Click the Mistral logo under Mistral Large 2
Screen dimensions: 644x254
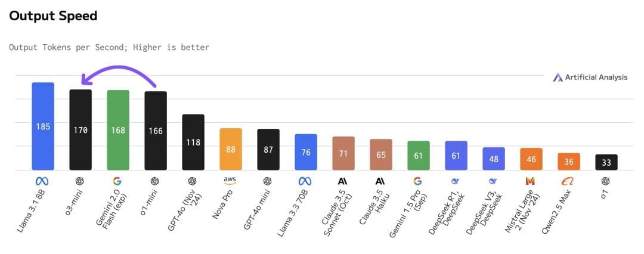click(x=531, y=181)
